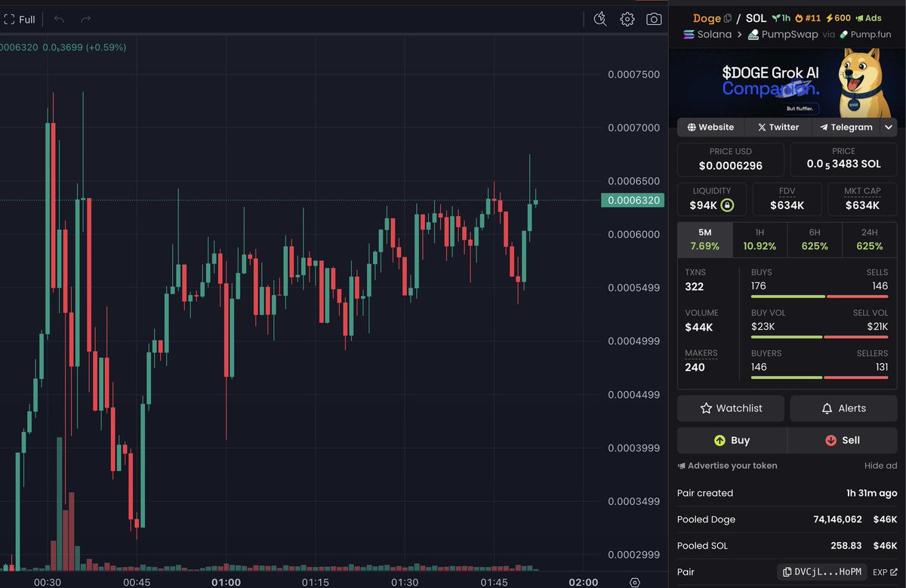Click the $DOGE Grok AI Companion banner
Viewport: 906px width, 588px height.
pos(787,82)
